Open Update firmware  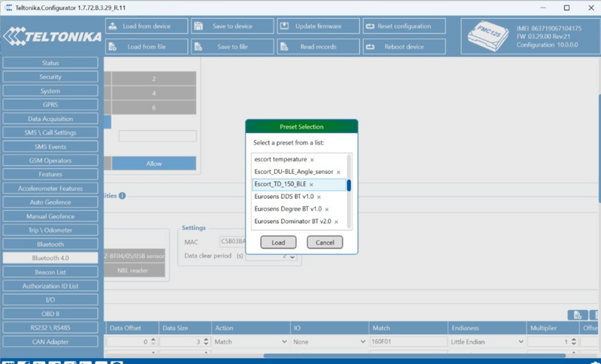coord(318,26)
